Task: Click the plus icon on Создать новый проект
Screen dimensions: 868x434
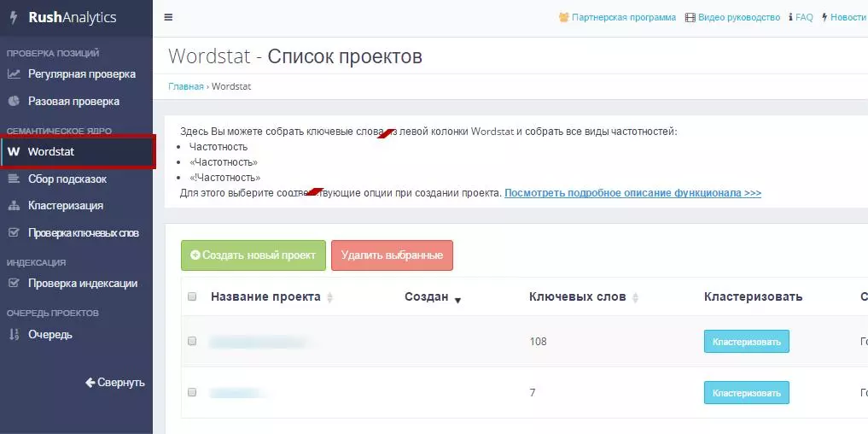Action: (x=195, y=255)
